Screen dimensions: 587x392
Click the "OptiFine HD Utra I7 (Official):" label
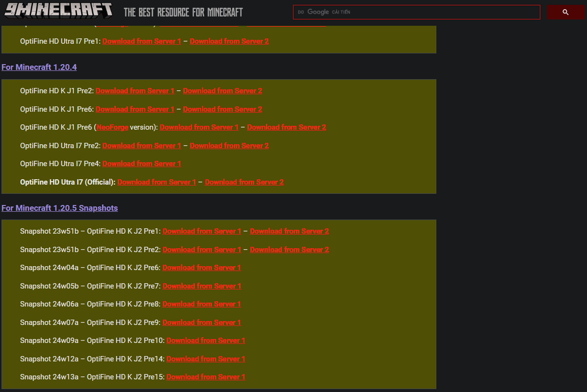pos(68,182)
